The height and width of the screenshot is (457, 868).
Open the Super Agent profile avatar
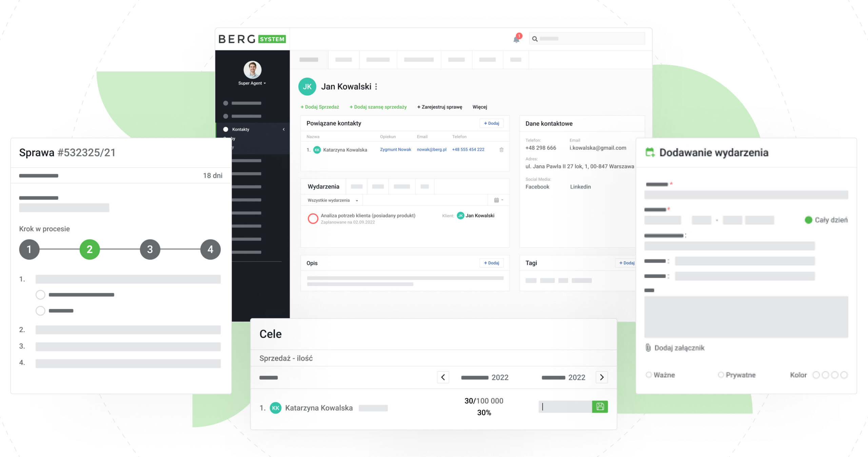(x=252, y=70)
